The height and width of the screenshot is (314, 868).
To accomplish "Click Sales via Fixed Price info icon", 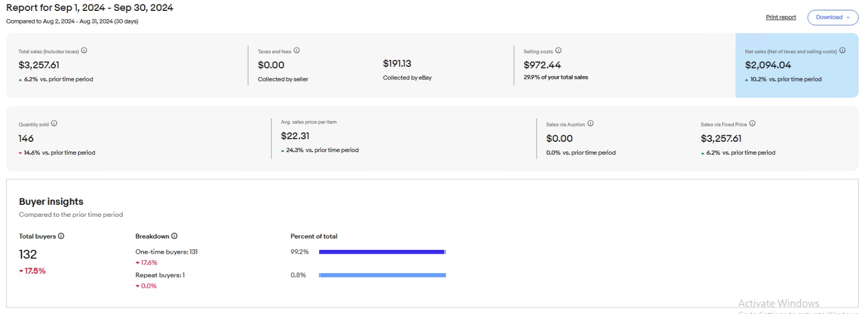I will point(752,123).
